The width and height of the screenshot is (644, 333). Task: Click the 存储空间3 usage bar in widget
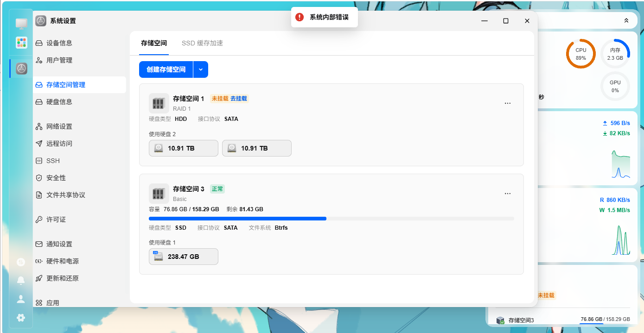605,324
